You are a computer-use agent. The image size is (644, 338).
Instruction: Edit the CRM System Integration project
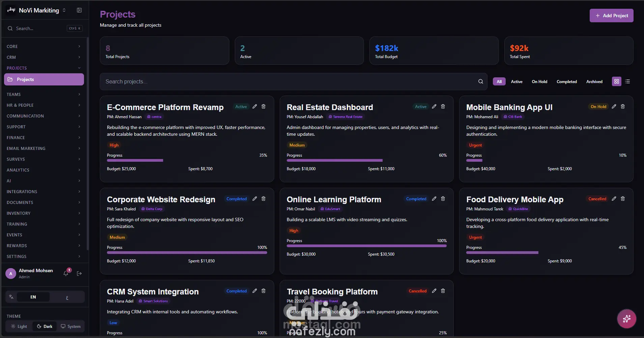point(255,291)
